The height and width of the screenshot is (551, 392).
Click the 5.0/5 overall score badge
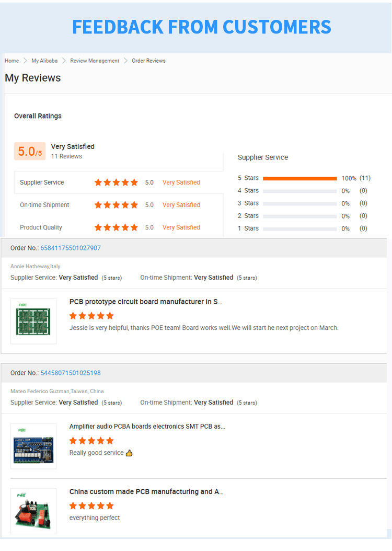tap(30, 152)
